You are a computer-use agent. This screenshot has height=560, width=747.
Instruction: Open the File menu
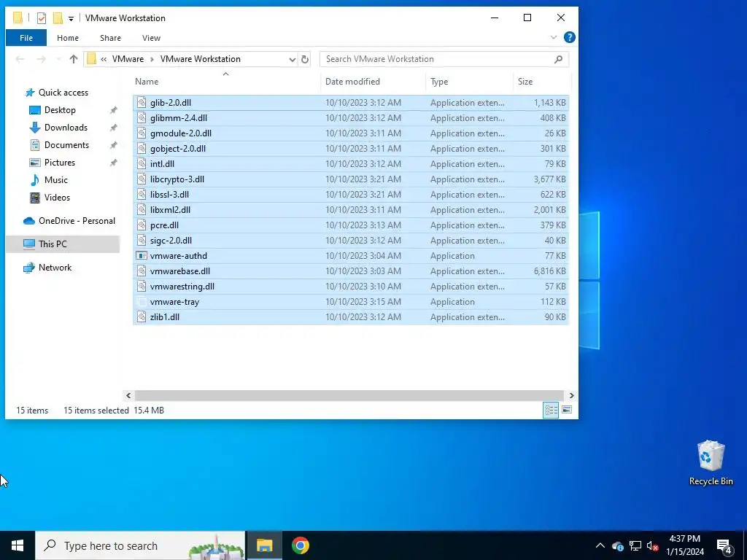tap(26, 38)
